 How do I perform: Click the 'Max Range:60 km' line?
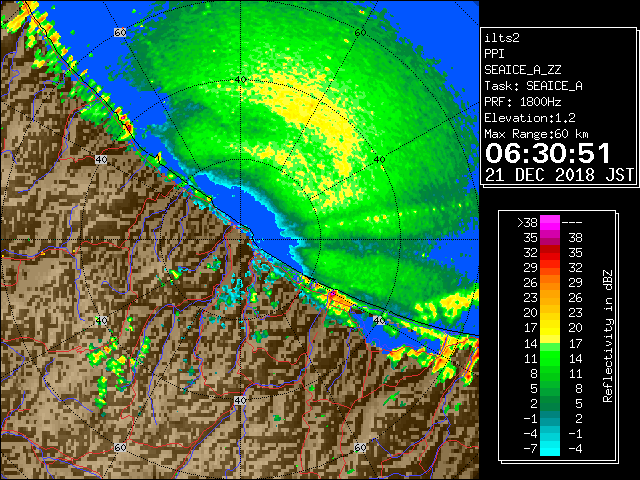(x=537, y=134)
